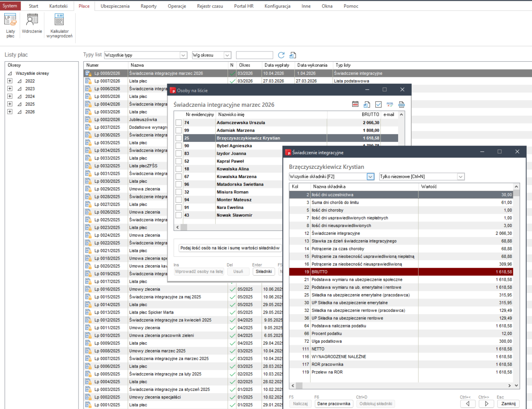Click the list icon of row Lp 0002/2026
The height and width of the screenshot is (409, 532).
coord(89,119)
